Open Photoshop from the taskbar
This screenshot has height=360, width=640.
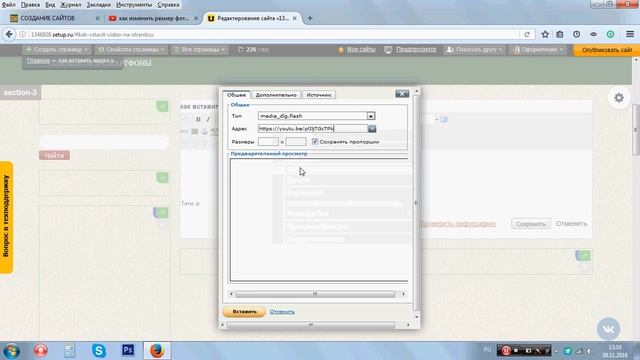128,350
